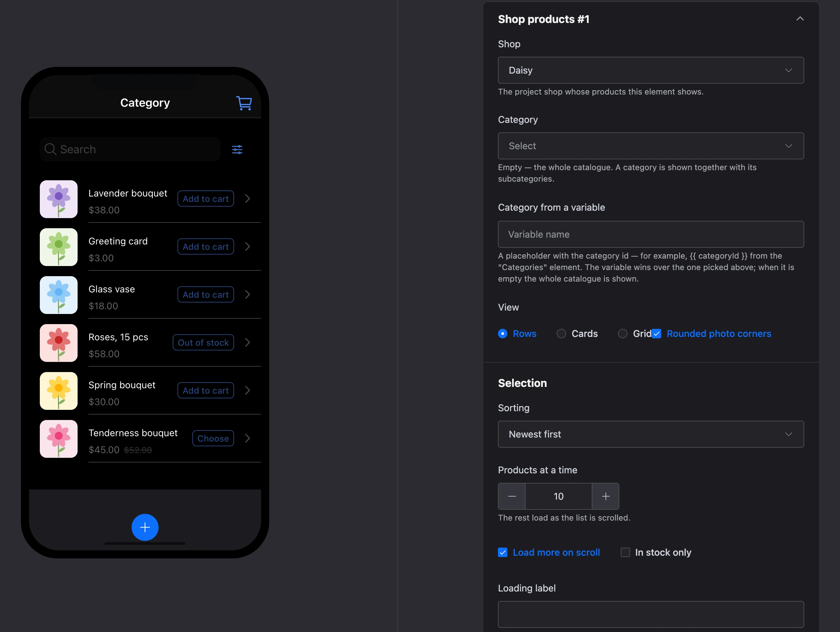Focus the Search field in phone preview
Viewport: 840px width, 632px height.
(130, 149)
